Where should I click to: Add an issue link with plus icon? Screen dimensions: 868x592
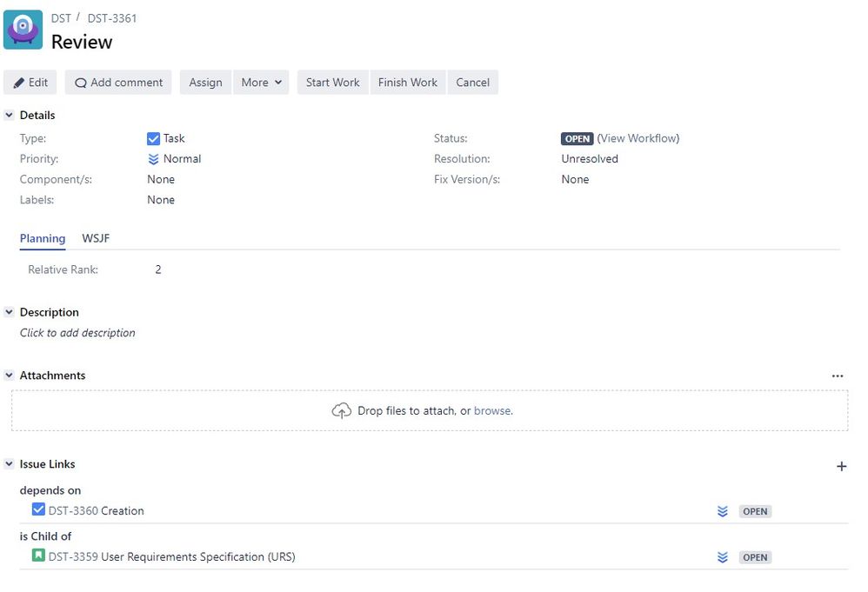841,467
